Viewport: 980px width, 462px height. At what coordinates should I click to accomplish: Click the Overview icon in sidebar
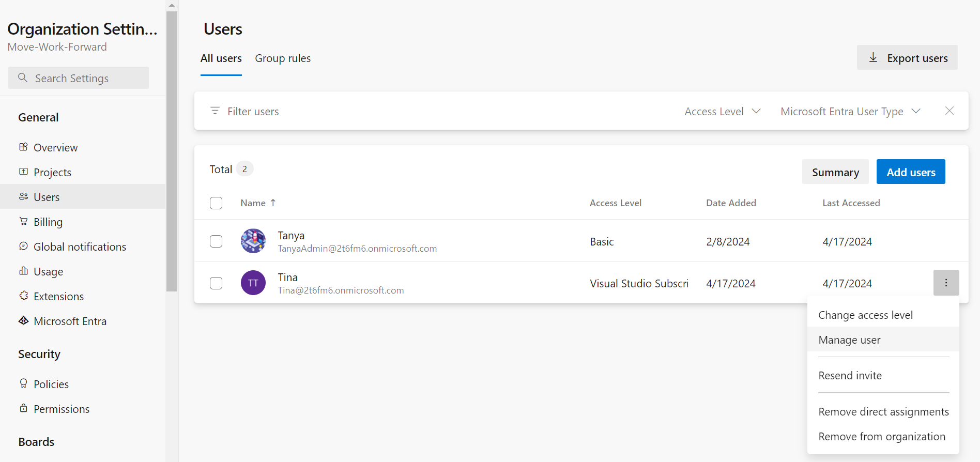click(23, 147)
